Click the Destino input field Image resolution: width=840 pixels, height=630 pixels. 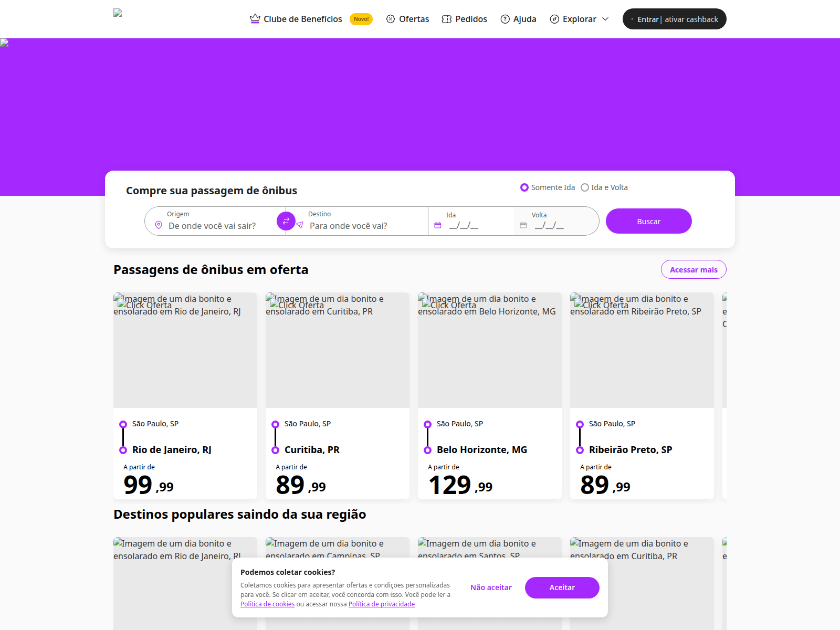pyautogui.click(x=357, y=221)
